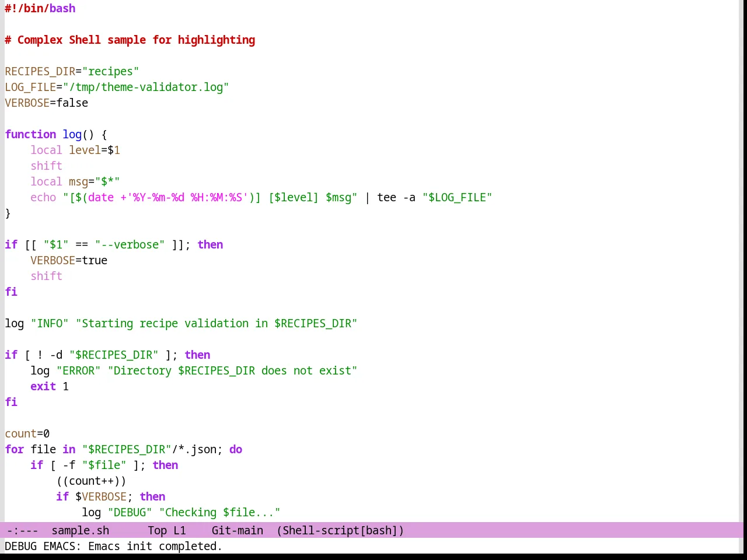Click the Top position indicator in mode line
The width and height of the screenshot is (747, 560).
click(x=158, y=530)
